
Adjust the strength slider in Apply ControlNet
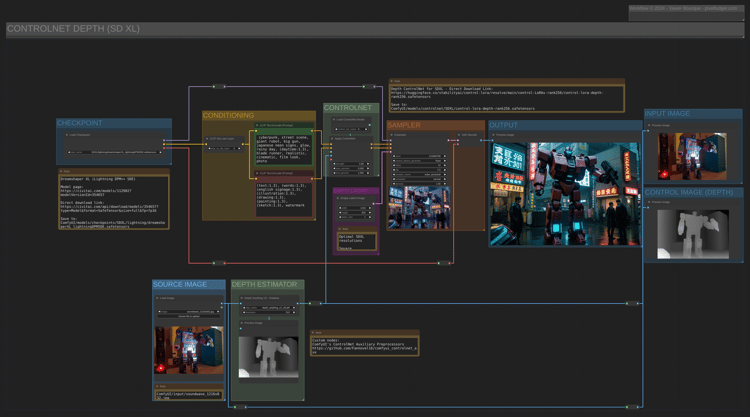click(x=351, y=164)
